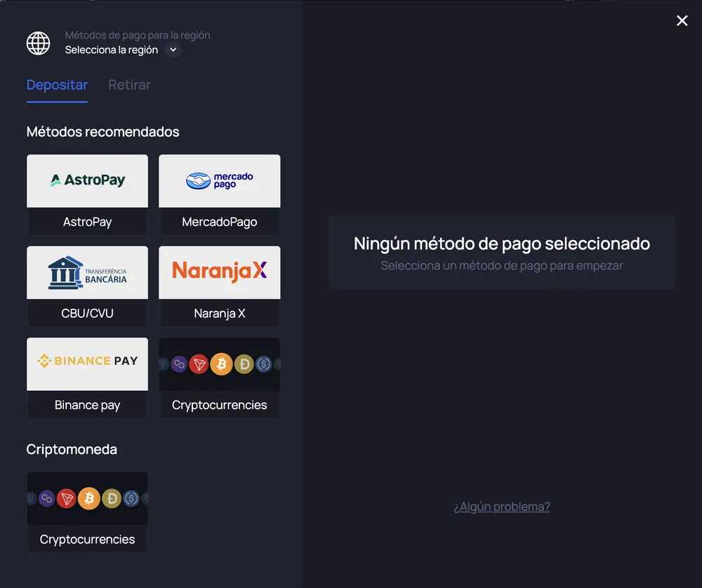Viewport: 702px width, 588px height.
Task: Click 'Métodos de pago para la región' label
Action: point(138,35)
